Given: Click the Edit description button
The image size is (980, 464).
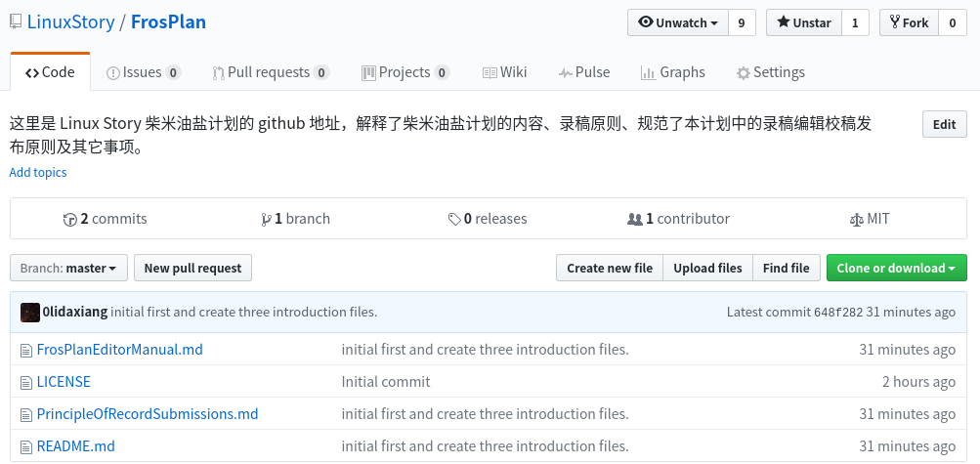Looking at the screenshot, I should coord(945,124).
